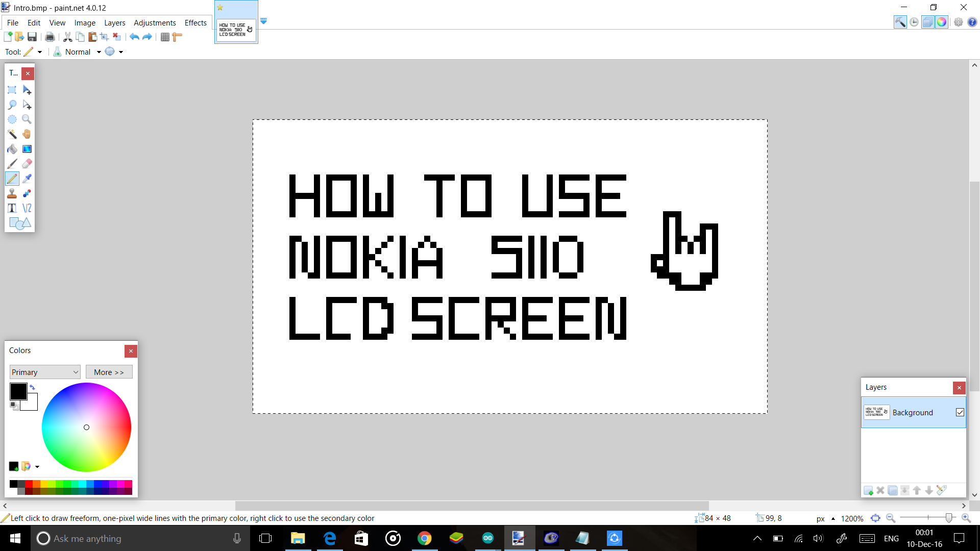
Task: Switch to the Eraser tool
Action: [27, 163]
